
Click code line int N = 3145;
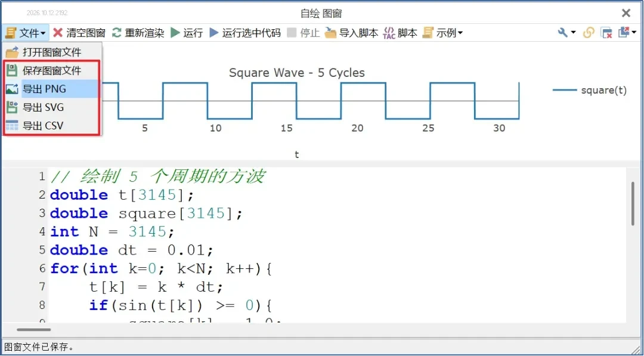(112, 232)
